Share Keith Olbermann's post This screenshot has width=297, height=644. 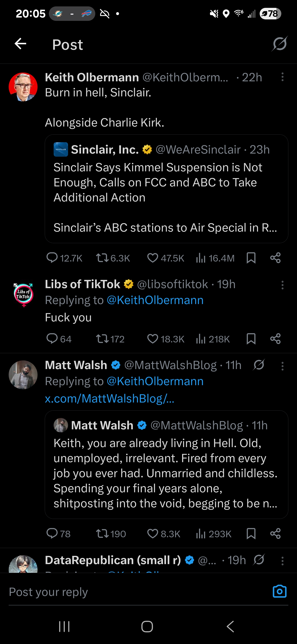(275, 258)
